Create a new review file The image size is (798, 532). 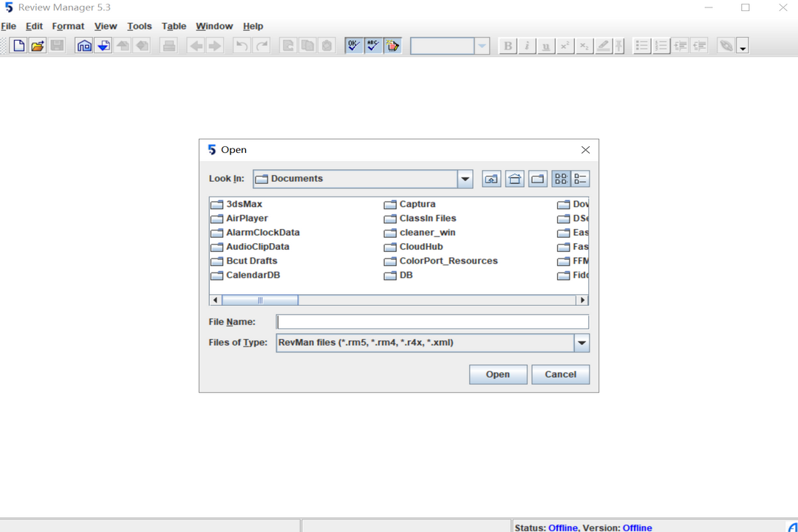(x=18, y=45)
